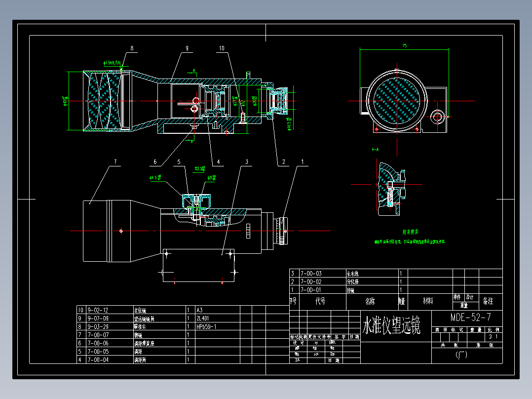Click part code 9-03-29 cell

pyautogui.click(x=98, y=326)
